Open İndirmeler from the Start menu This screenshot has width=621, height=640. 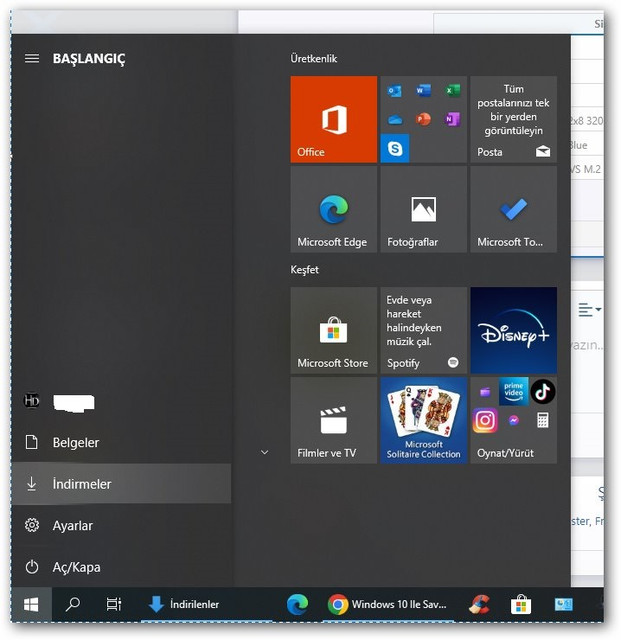121,484
